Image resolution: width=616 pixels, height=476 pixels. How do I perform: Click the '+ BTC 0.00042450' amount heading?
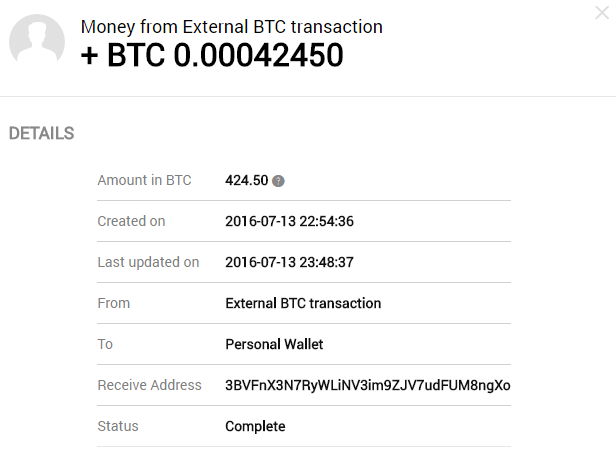(212, 56)
